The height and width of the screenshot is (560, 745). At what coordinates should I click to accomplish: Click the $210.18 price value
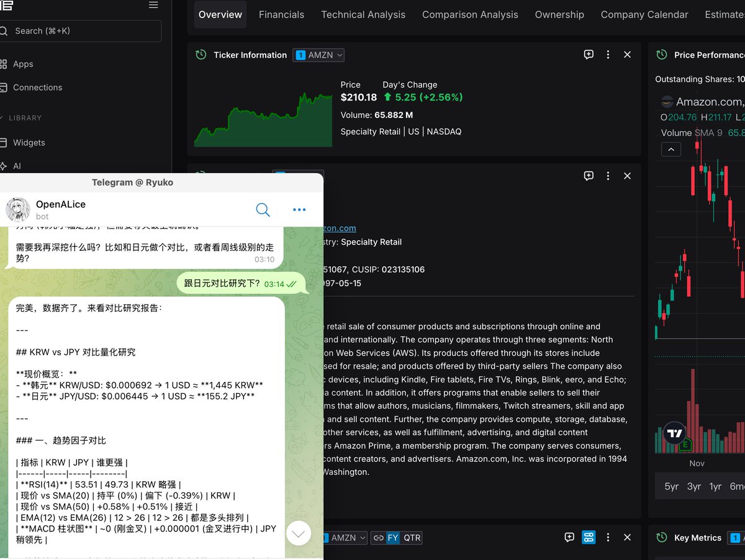click(359, 97)
